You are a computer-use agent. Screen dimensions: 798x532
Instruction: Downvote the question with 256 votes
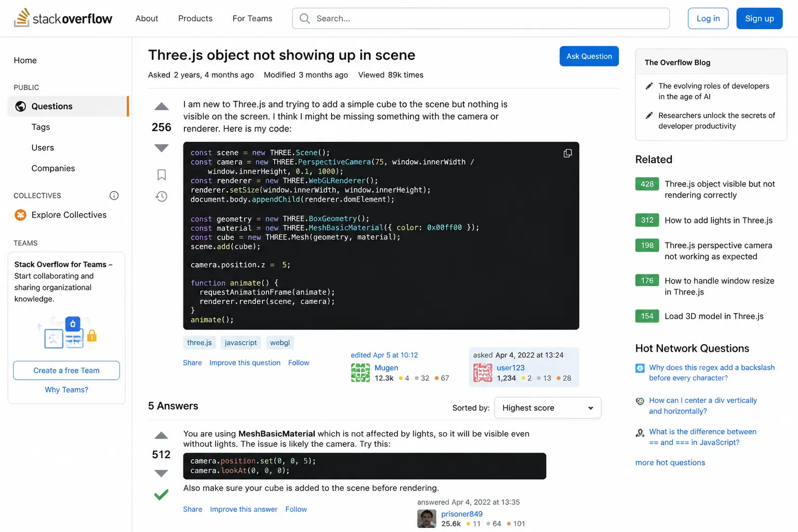(x=162, y=148)
